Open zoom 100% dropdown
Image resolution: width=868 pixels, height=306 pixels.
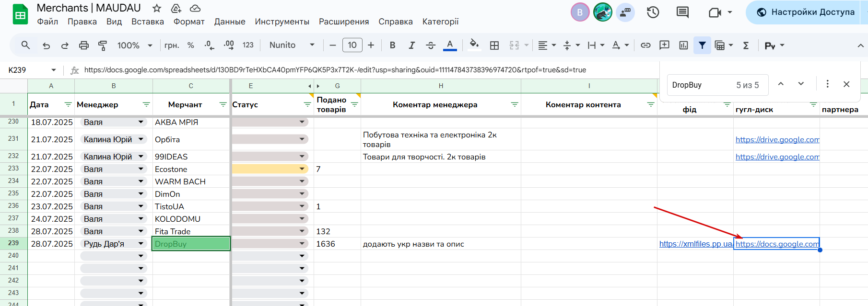[x=135, y=45]
